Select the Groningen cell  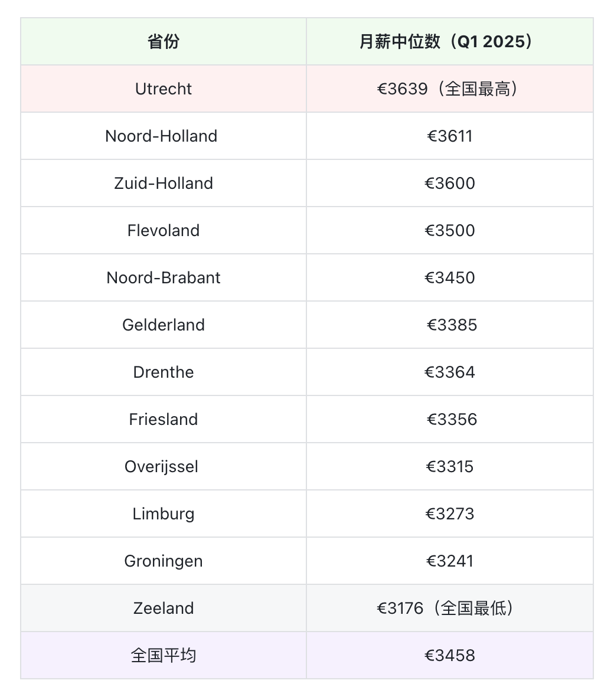pyautogui.click(x=164, y=561)
